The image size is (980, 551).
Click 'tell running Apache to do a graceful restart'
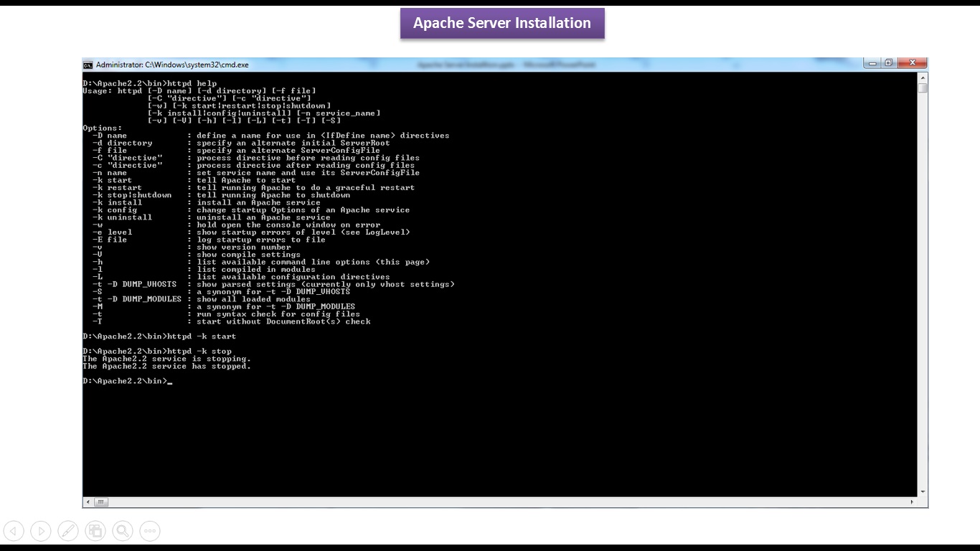pos(306,187)
